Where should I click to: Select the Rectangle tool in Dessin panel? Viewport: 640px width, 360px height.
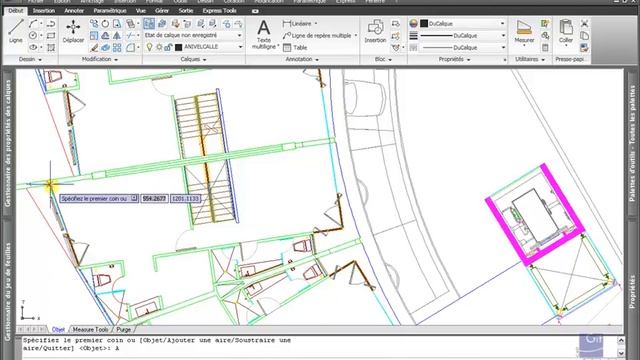pos(51,36)
